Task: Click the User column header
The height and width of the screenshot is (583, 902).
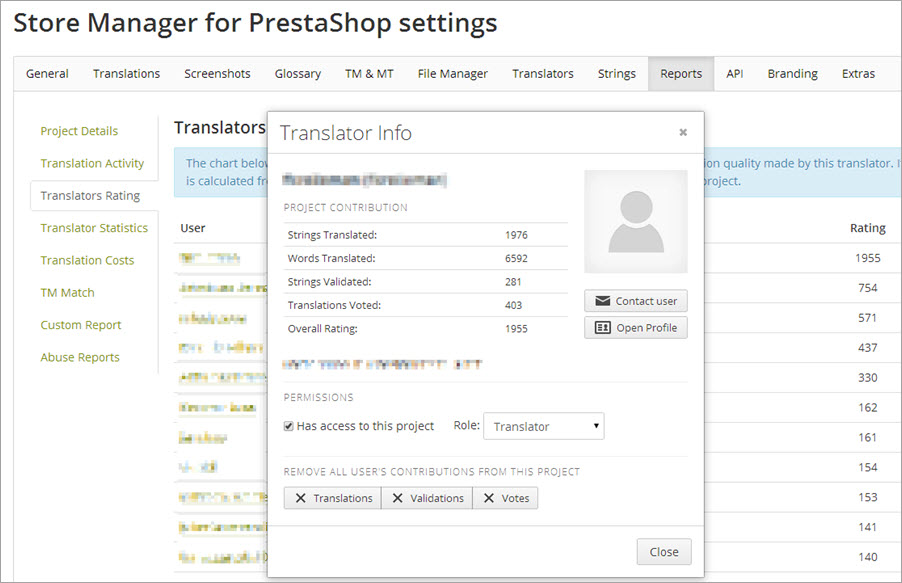Action: click(x=193, y=228)
